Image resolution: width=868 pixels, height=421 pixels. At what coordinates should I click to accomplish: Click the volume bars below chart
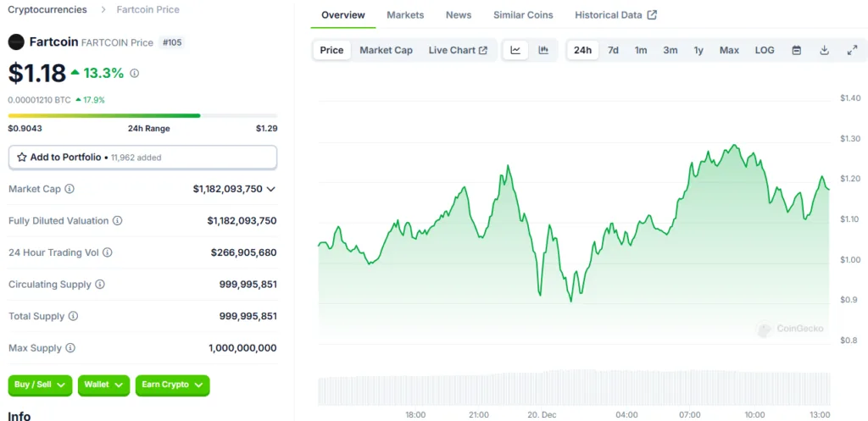point(575,388)
